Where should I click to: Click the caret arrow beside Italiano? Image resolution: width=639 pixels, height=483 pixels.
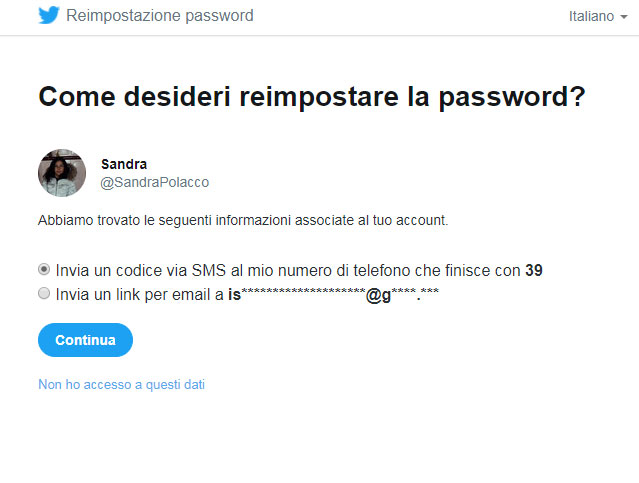point(624,17)
